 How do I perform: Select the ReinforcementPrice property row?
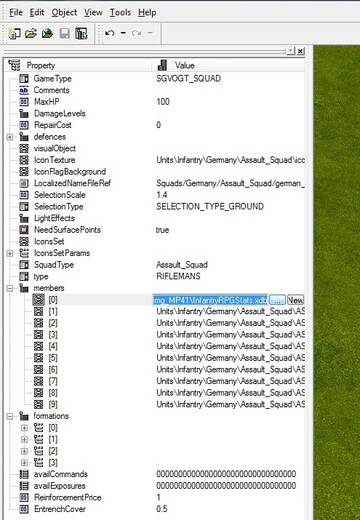155,497
